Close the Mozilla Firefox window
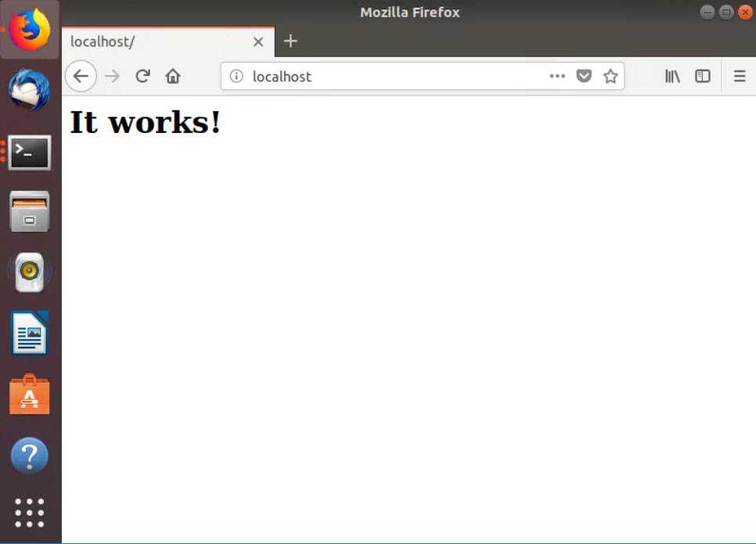756x544 pixels. (745, 12)
